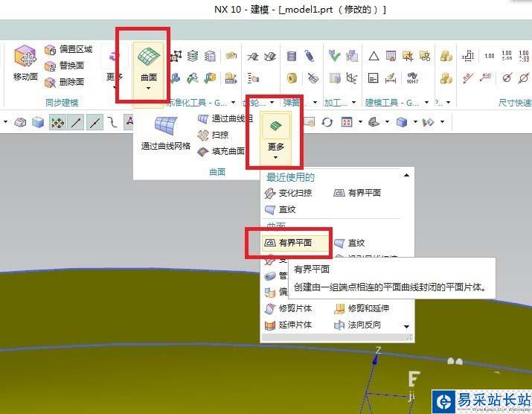Click the blue cylindrical coil spring icon
This screenshot has height=414, width=532.
(292, 56)
